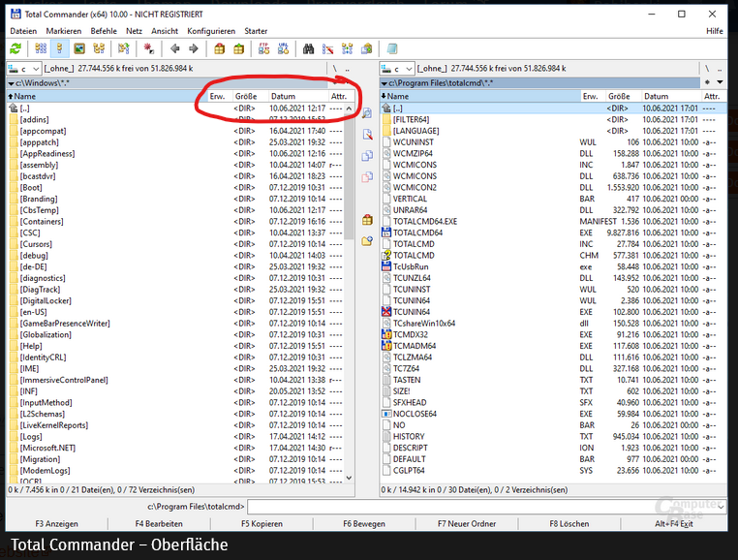
Task: Click the F7 Neuer Ordner button
Action: coord(467,524)
